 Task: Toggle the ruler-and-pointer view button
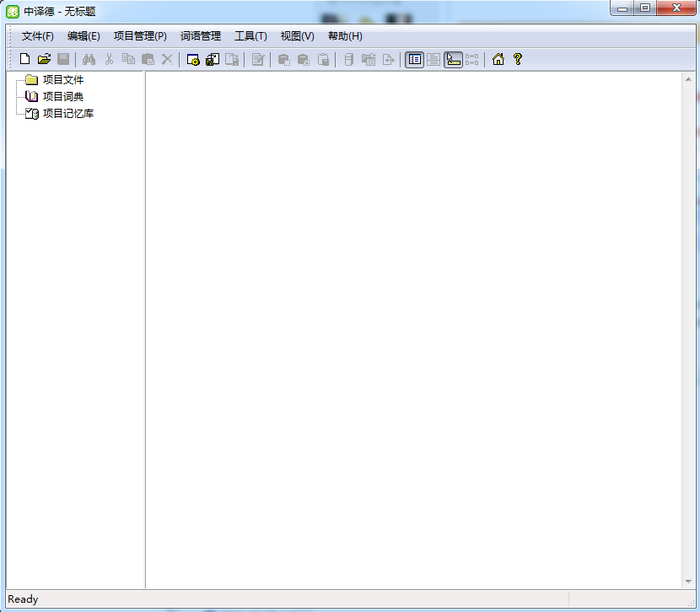click(x=453, y=59)
